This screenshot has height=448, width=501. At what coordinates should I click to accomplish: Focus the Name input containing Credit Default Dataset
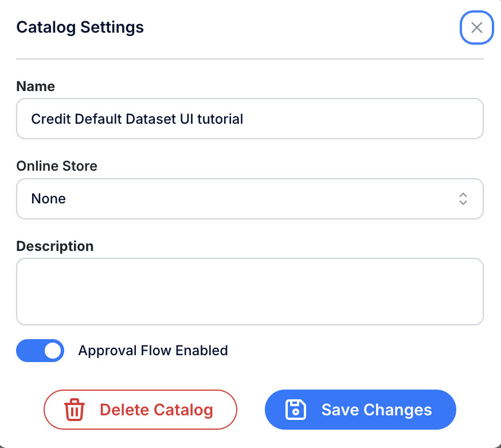click(x=249, y=119)
